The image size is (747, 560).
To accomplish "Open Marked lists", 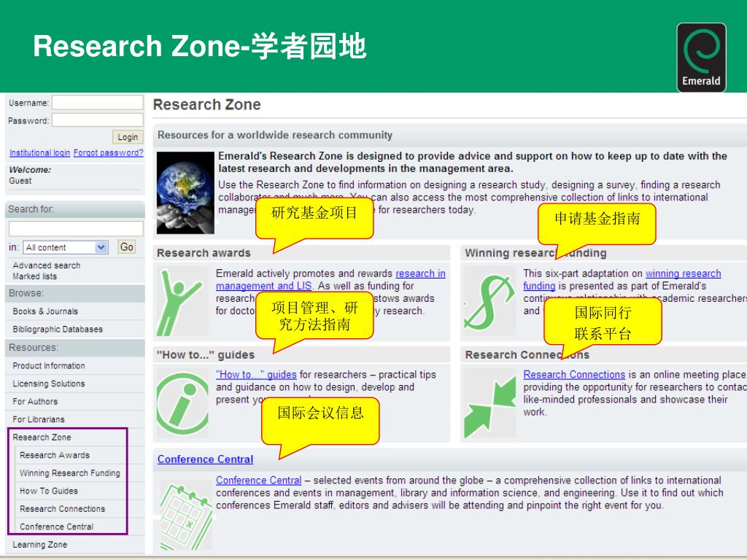I will [34, 276].
